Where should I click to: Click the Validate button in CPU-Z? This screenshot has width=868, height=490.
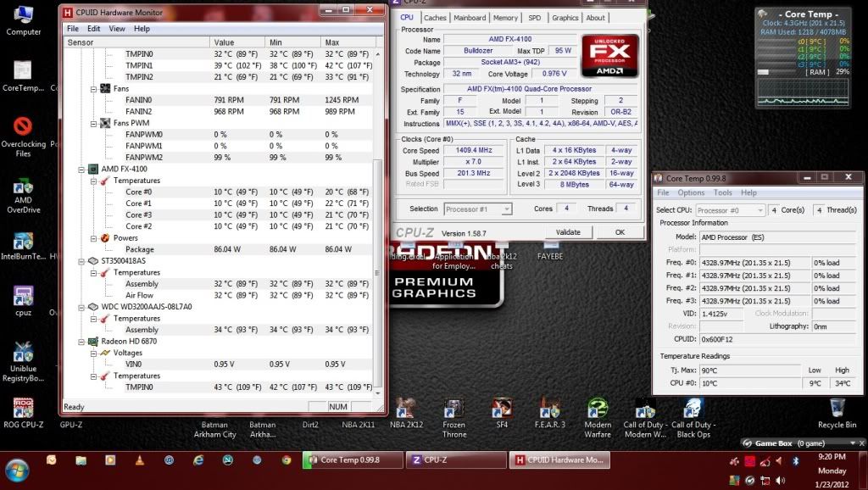[x=568, y=232]
